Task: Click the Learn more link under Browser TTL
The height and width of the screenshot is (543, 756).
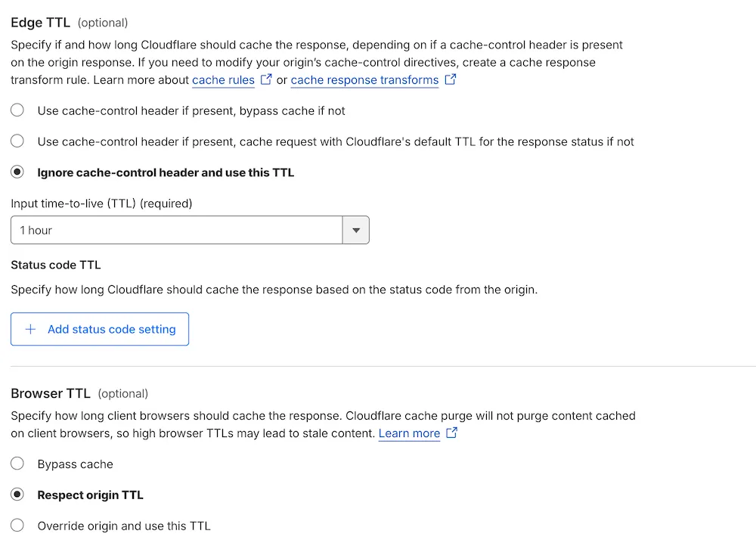Action: coord(409,433)
